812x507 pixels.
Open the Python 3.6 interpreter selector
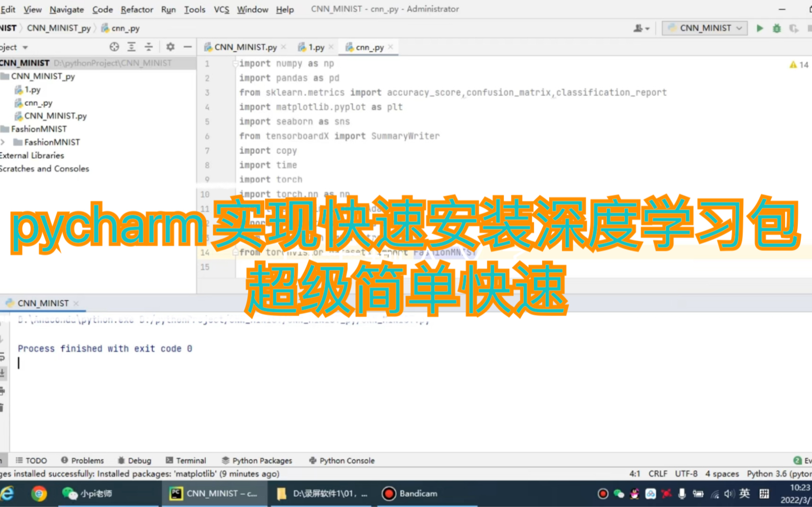click(x=779, y=474)
